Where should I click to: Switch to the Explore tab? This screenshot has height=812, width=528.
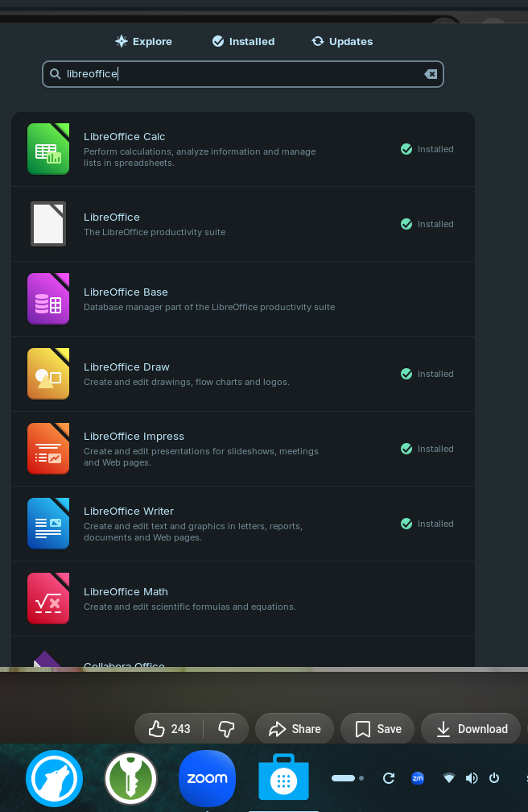(x=143, y=41)
